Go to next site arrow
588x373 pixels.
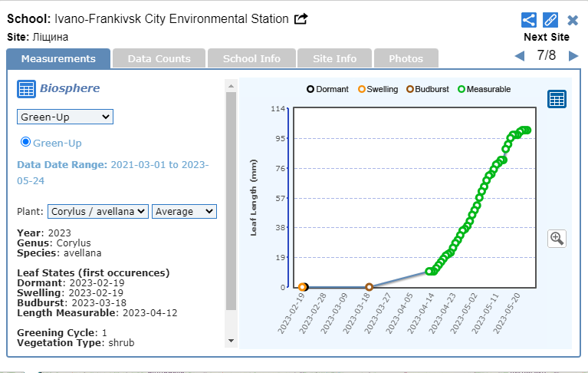coord(573,56)
